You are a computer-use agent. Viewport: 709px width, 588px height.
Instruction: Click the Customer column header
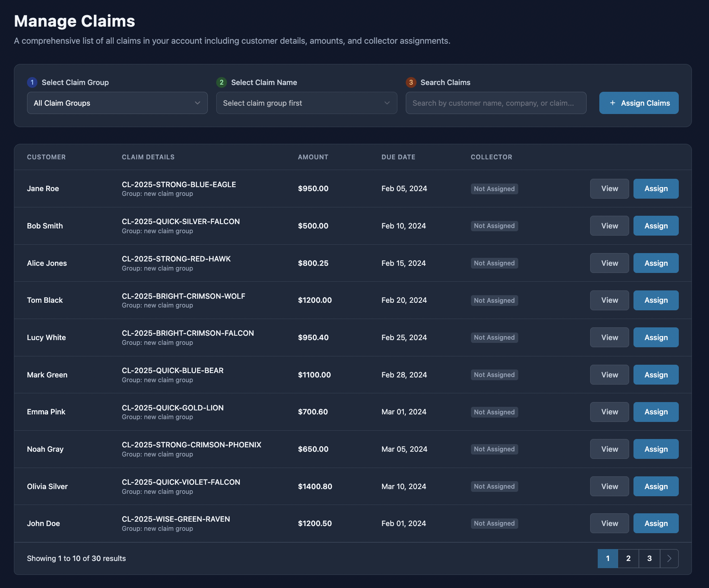[x=46, y=157]
